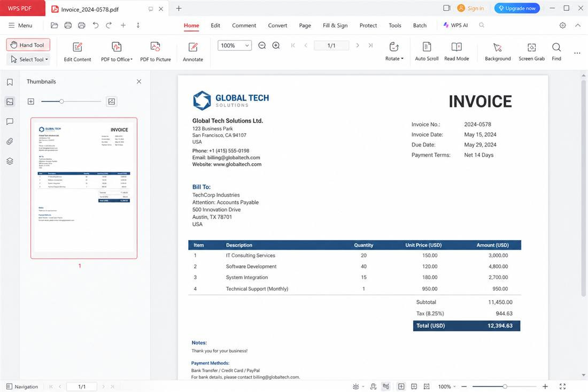Select page 1 thumbnail
The width and height of the screenshot is (588, 392).
pos(84,188)
